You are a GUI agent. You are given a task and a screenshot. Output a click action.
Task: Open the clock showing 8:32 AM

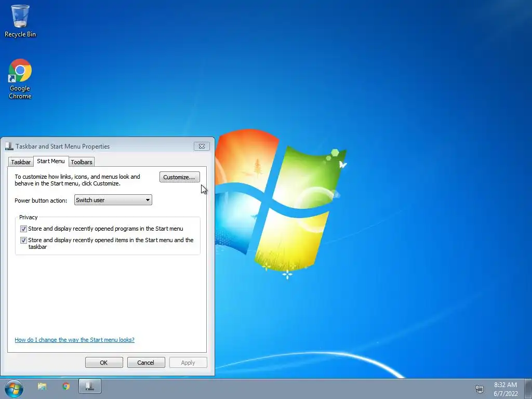(x=506, y=389)
